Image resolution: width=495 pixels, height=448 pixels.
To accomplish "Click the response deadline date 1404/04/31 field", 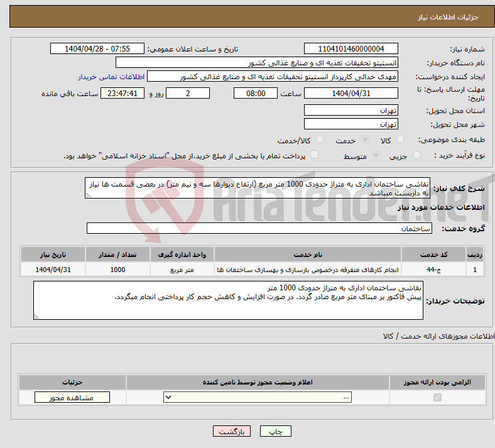I will (351, 93).
